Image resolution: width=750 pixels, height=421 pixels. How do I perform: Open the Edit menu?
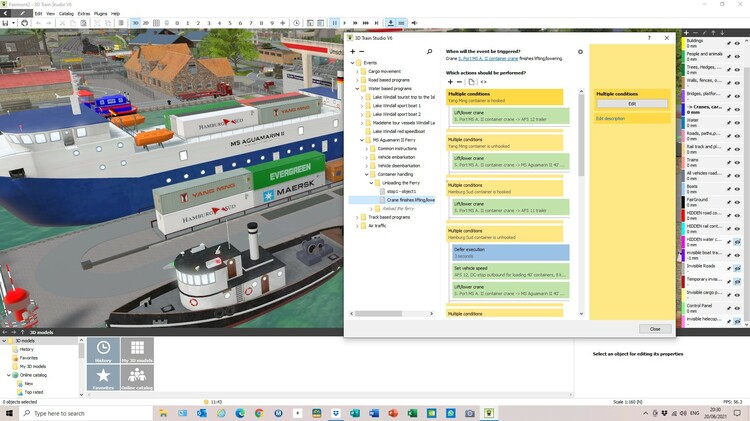pyautogui.click(x=38, y=13)
